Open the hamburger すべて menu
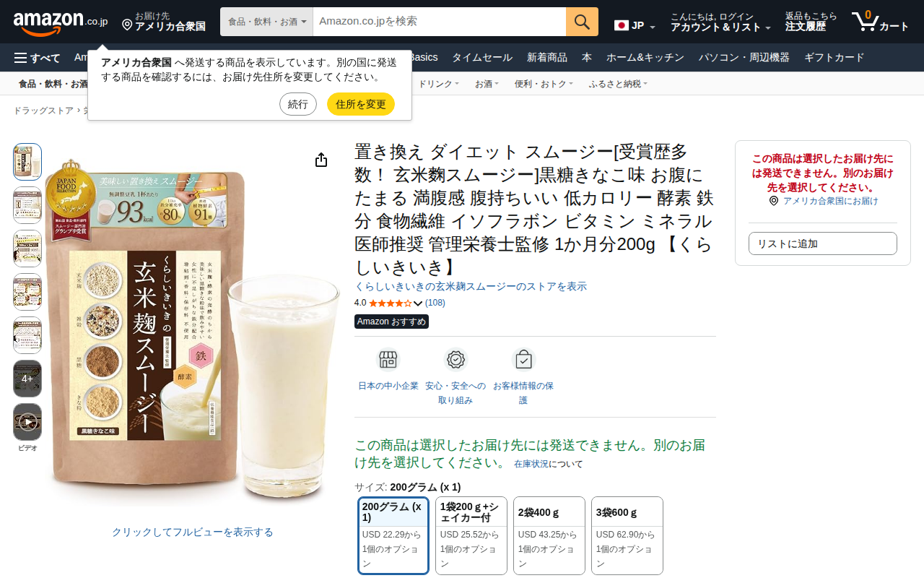This screenshot has height=578, width=924. [x=38, y=58]
